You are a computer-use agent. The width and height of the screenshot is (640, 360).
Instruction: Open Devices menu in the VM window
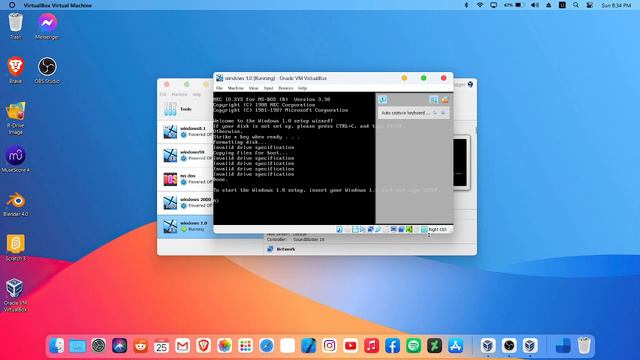pos(286,88)
